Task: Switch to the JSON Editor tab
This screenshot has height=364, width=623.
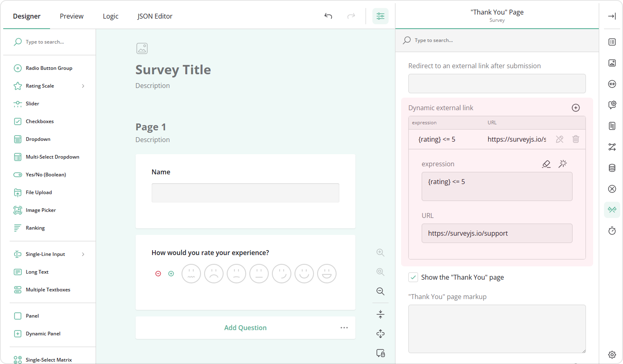Action: click(x=155, y=16)
